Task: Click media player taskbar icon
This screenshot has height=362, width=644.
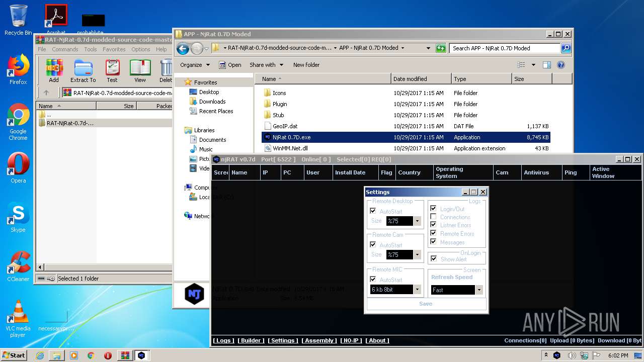Action: (x=74, y=355)
